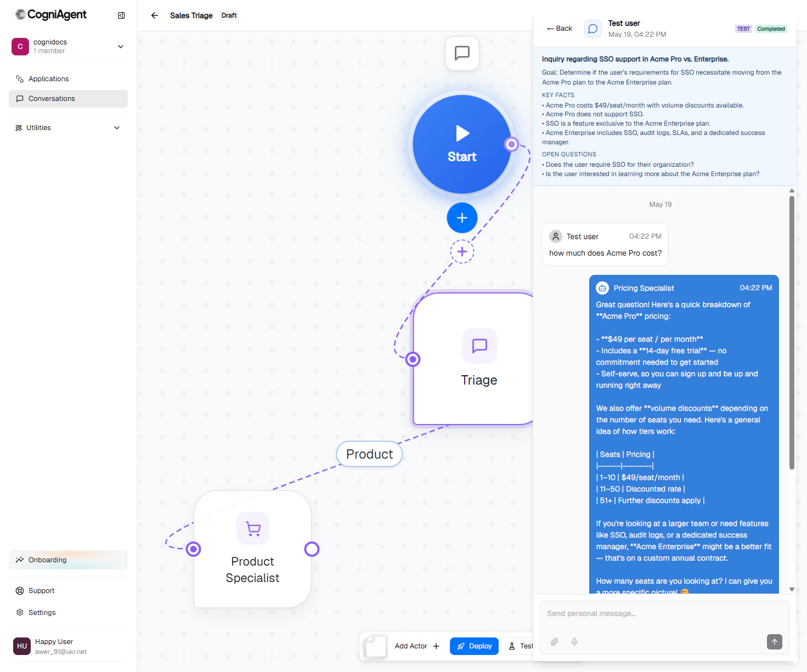This screenshot has height=672, width=807.
Task: Collapse the left sidebar panel
Action: tap(121, 15)
